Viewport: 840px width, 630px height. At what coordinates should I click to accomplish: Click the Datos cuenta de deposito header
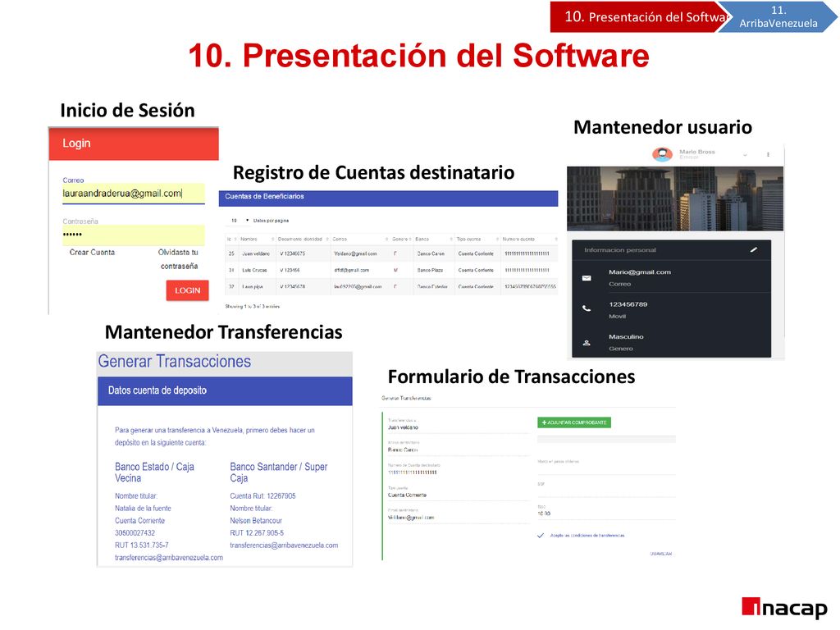pyautogui.click(x=225, y=390)
